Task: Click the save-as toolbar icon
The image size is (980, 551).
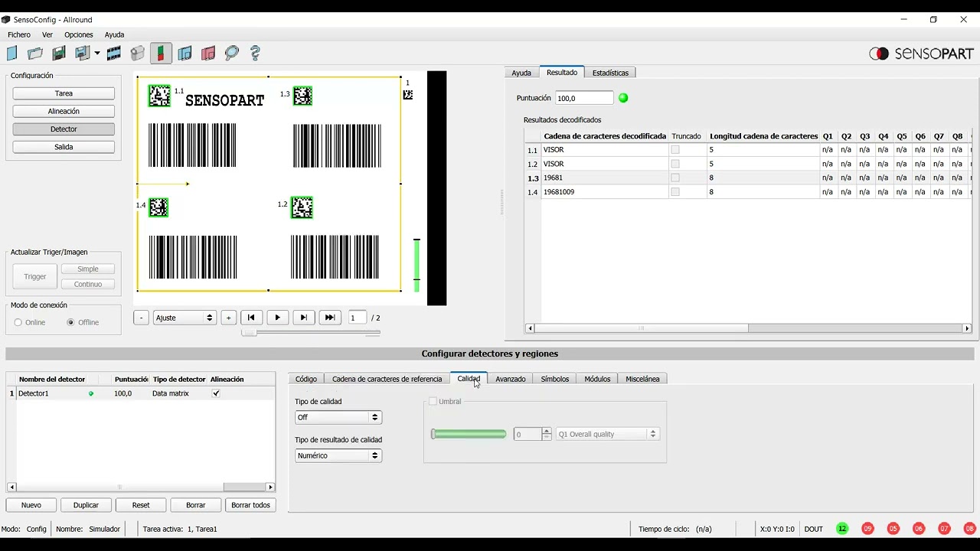Action: 83,53
